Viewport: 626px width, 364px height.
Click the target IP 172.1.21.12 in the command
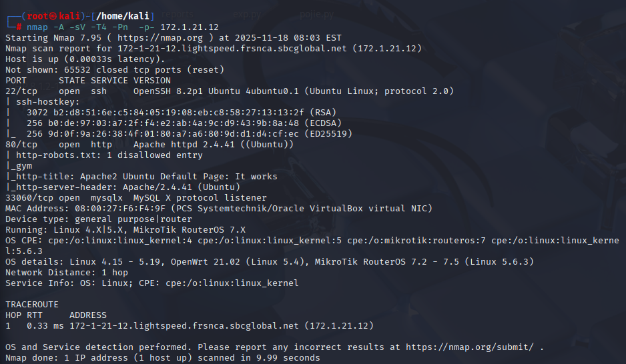click(x=189, y=27)
